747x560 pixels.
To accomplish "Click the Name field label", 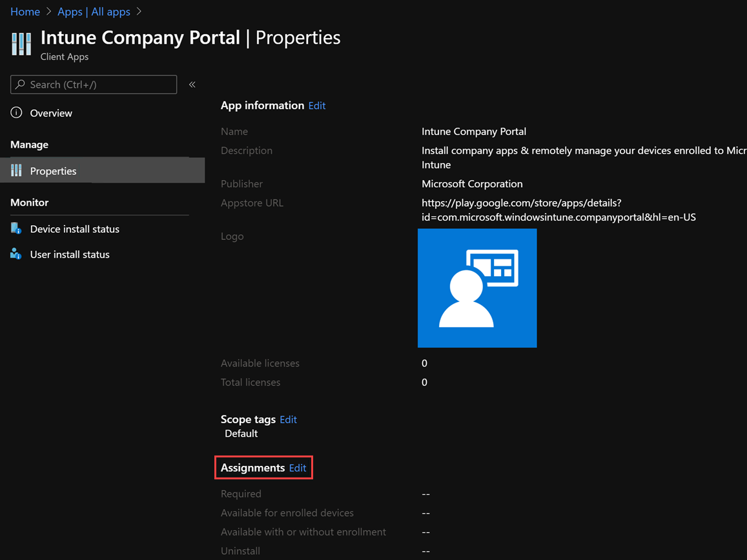I will (234, 132).
